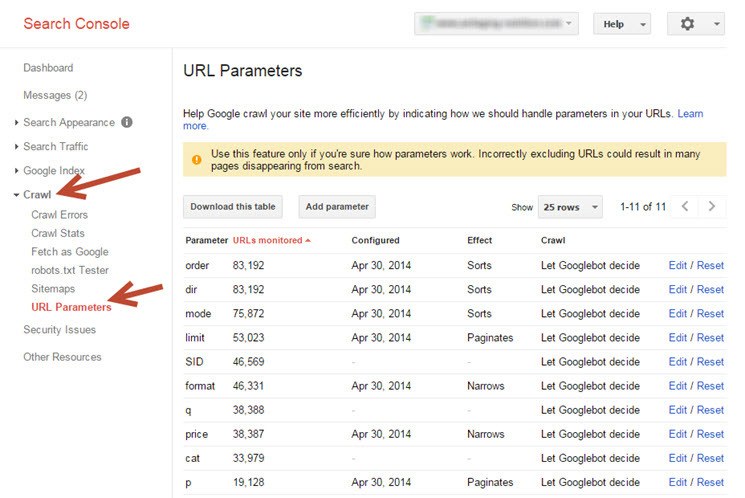Click the Effect column header
The width and height of the screenshot is (745, 498).
(479, 240)
